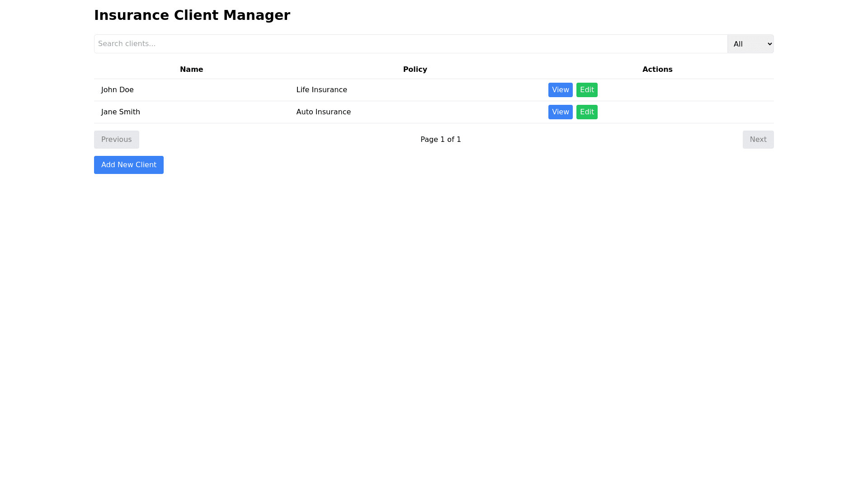Expand the filter selector beside search
Image resolution: width=868 pixels, height=488 pixels.
(x=750, y=44)
